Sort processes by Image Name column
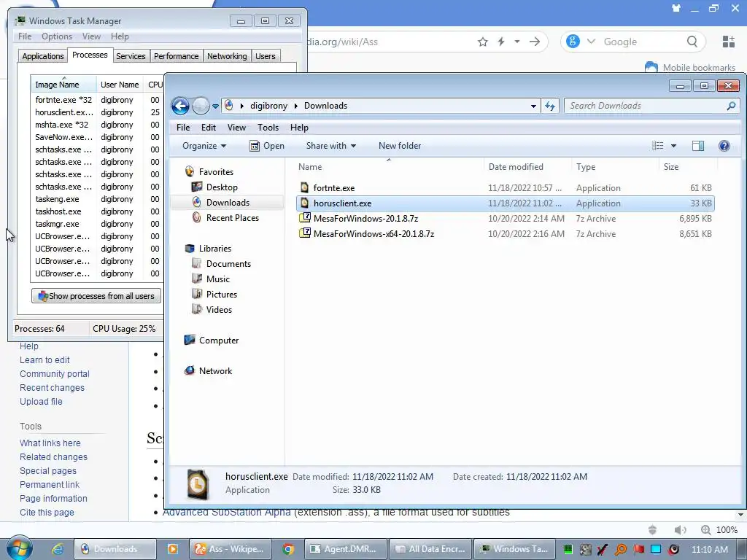The width and height of the screenshot is (747, 560). (x=64, y=85)
